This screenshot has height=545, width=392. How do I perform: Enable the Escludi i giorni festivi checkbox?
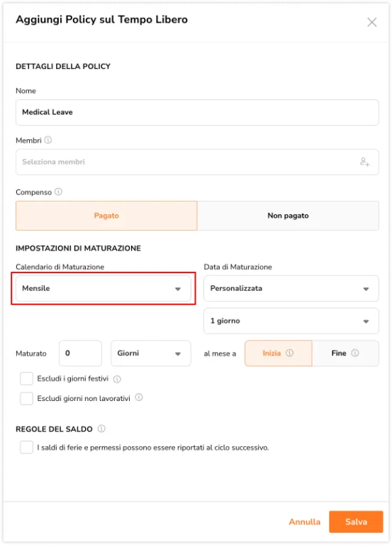coord(27,378)
